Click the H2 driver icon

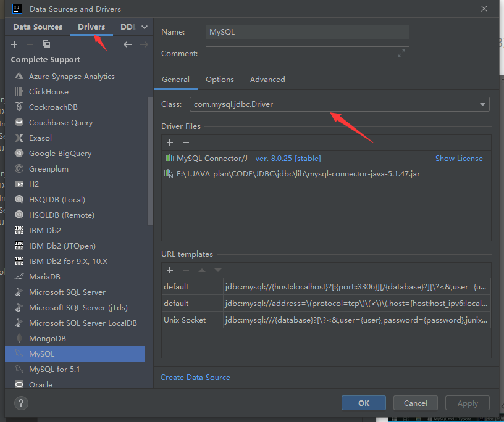tap(19, 184)
